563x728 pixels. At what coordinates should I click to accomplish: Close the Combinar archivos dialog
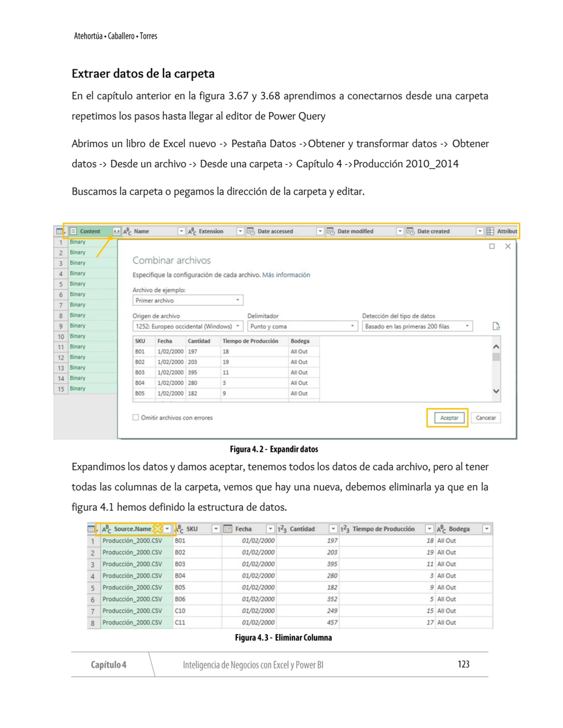tap(508, 246)
